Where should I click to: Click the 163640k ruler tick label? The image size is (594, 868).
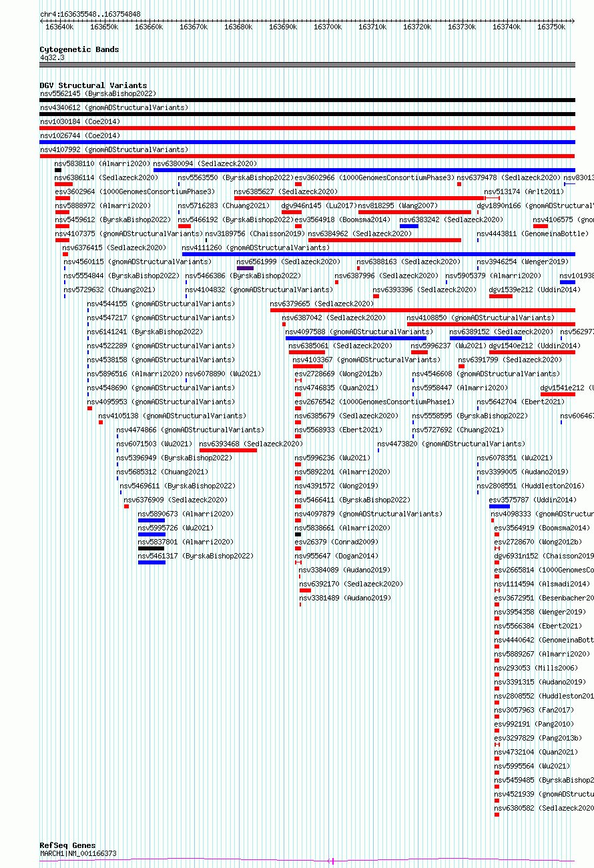click(59, 27)
